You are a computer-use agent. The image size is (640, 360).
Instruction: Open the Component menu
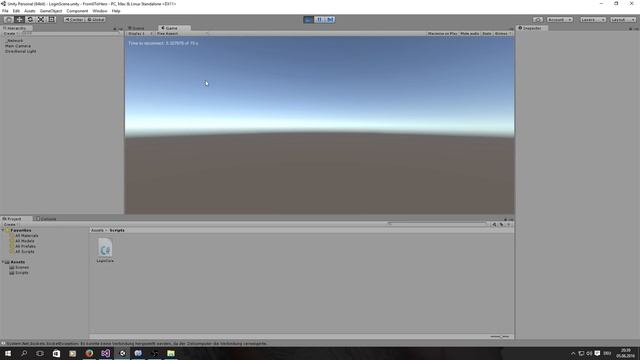click(x=77, y=11)
